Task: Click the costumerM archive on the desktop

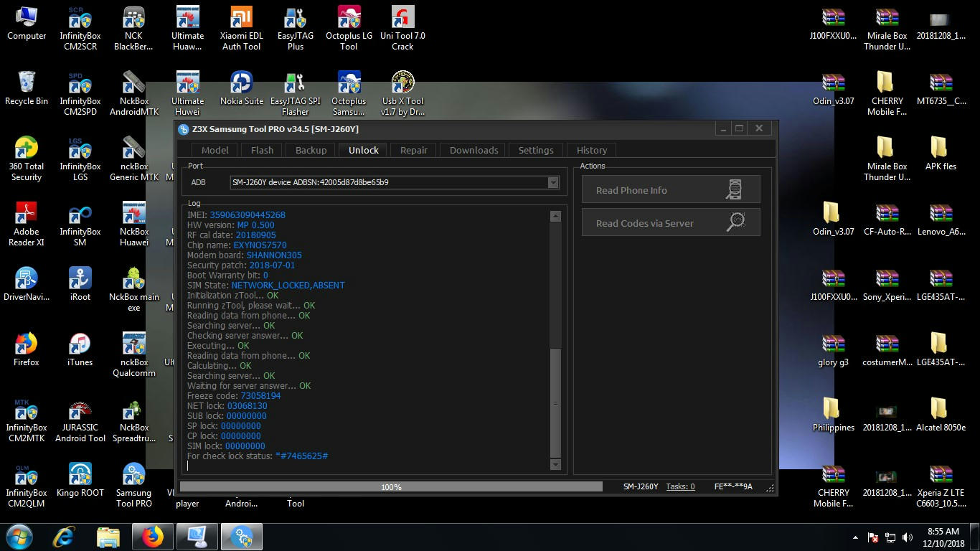Action: (x=887, y=350)
